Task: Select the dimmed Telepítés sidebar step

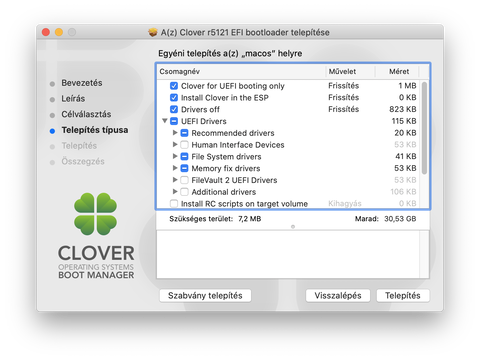Action: 79,146
